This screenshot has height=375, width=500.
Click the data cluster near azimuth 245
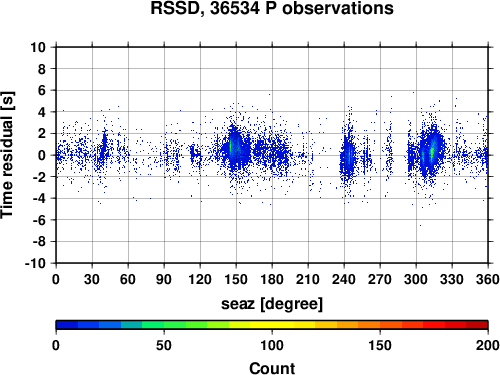click(x=349, y=155)
